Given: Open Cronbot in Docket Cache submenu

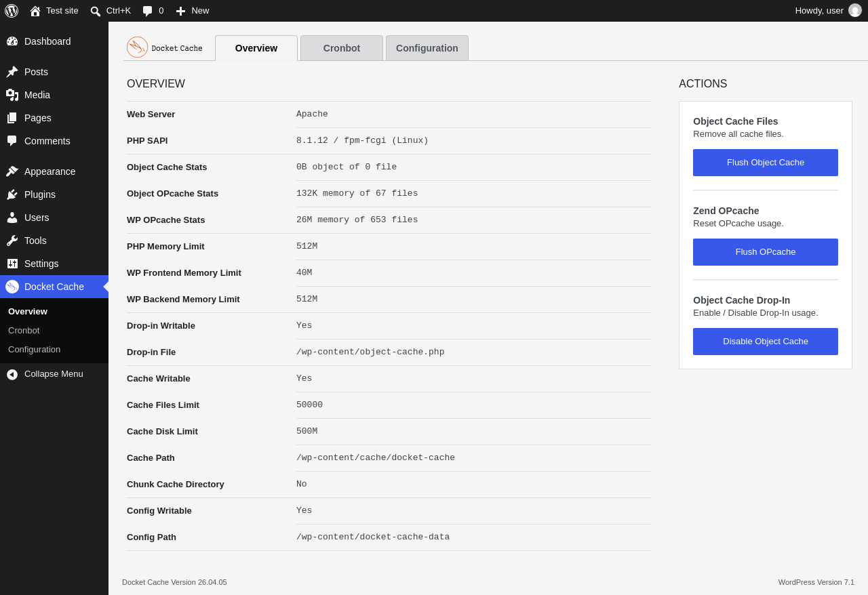Looking at the screenshot, I should click(24, 331).
